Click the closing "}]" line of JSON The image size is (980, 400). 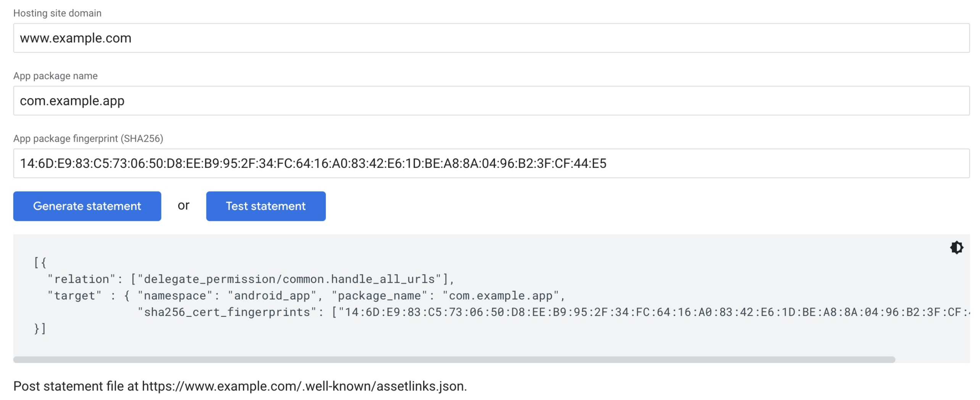click(40, 328)
